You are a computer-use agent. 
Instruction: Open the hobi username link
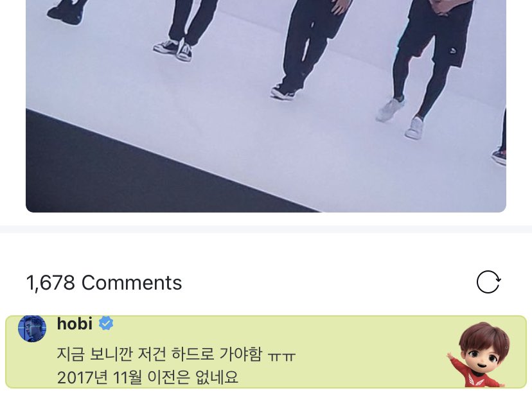tap(75, 323)
